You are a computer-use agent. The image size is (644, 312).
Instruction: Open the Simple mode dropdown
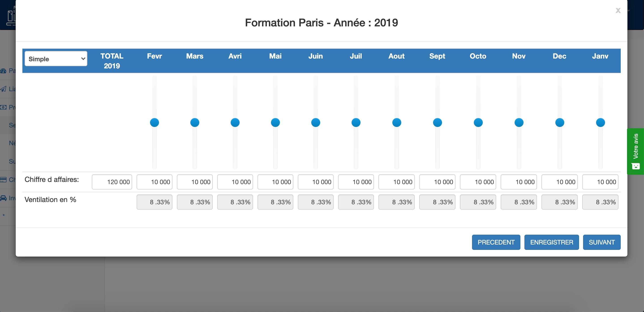point(56,59)
